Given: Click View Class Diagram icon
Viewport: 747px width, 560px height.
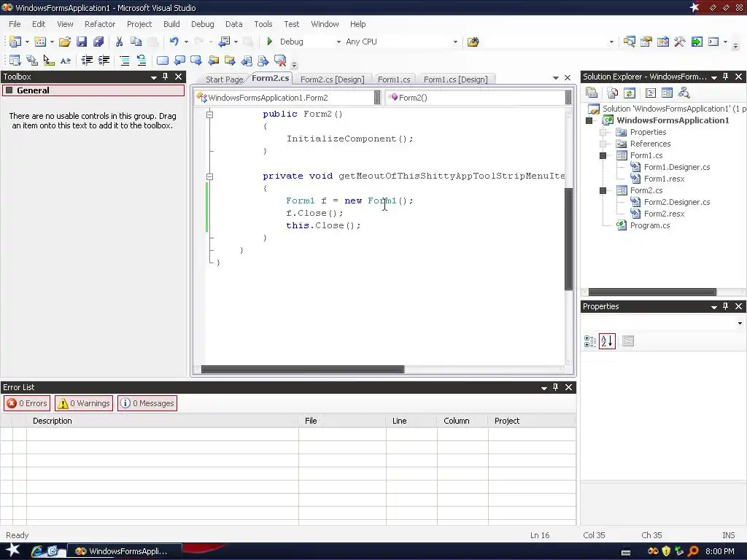Looking at the screenshot, I should coord(684,93).
